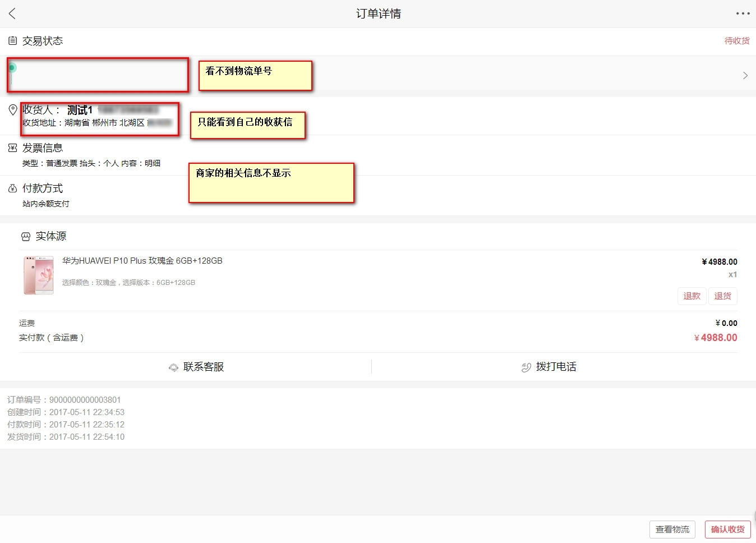Image resolution: width=756 pixels, height=543 pixels.
Task: Click the 退款 refund button
Action: click(692, 296)
